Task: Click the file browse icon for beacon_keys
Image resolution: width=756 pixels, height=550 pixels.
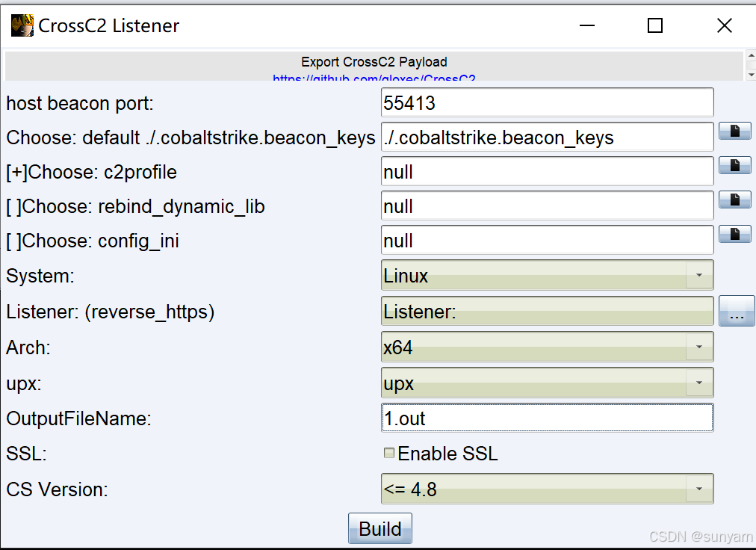Action: [x=734, y=132]
